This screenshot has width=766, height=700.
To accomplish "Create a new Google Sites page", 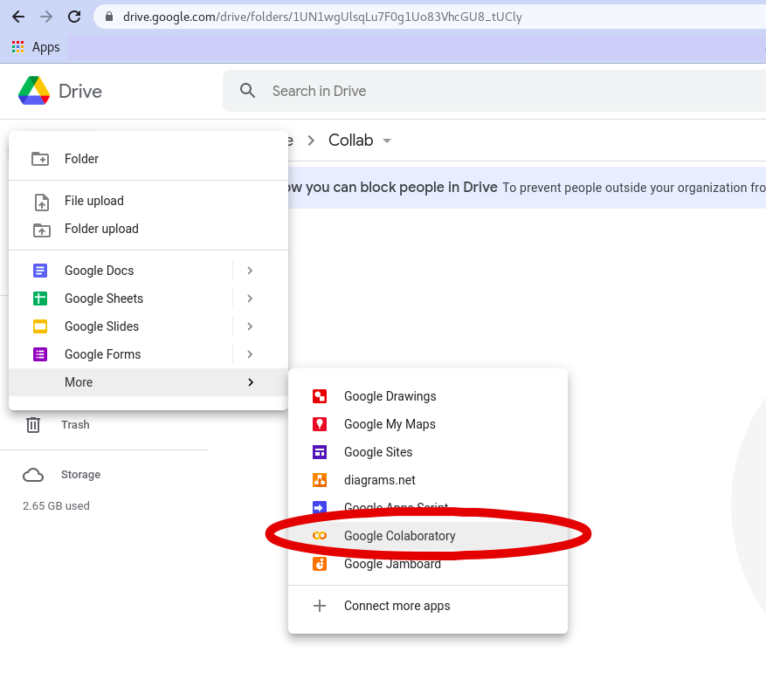I will [377, 452].
